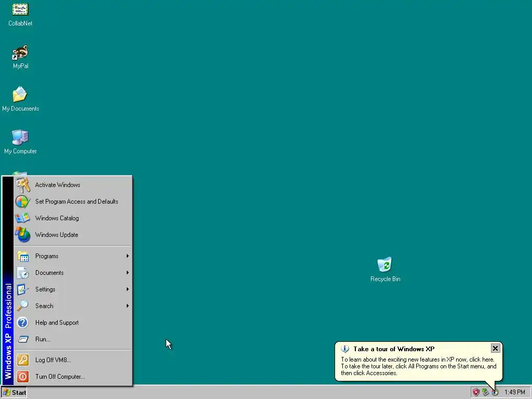Click the Start button on taskbar

tap(14, 393)
